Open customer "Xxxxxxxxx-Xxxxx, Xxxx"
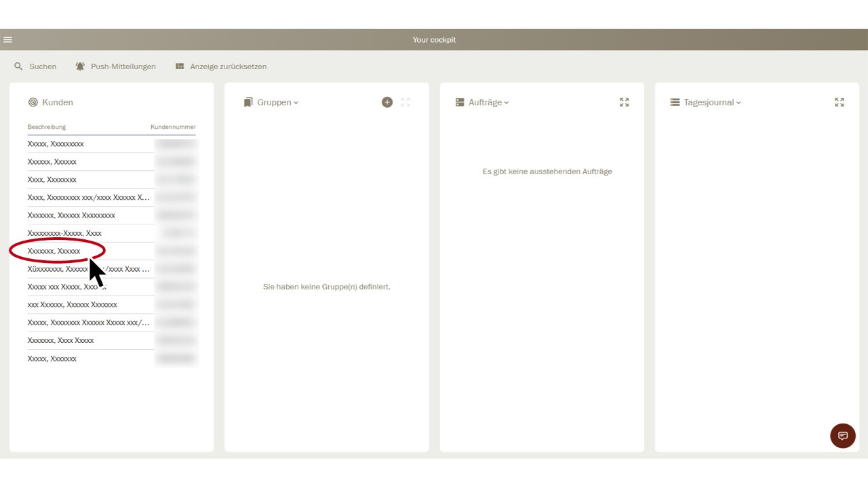The image size is (868, 488). pyautogui.click(x=64, y=233)
